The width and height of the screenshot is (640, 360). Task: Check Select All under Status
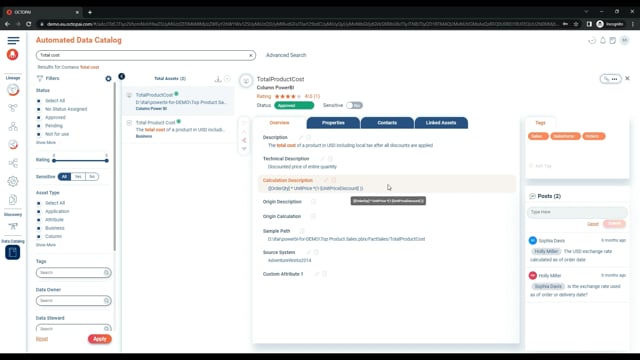[x=39, y=101]
